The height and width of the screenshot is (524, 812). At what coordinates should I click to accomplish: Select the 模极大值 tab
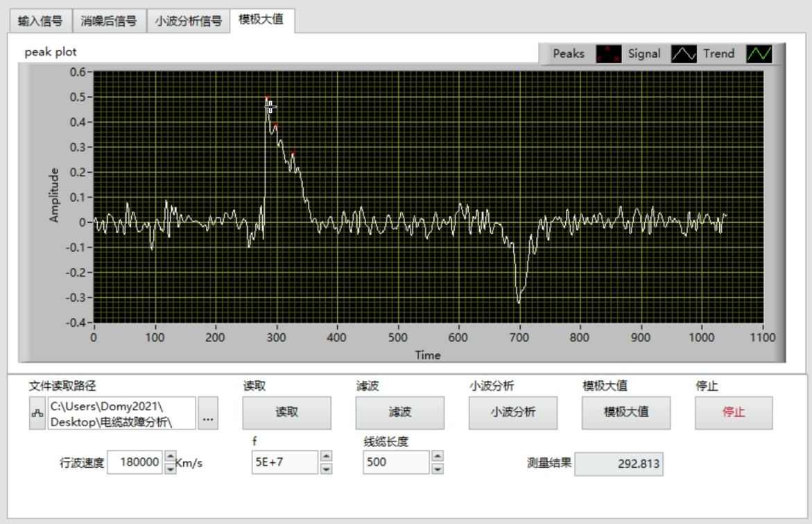click(x=262, y=19)
